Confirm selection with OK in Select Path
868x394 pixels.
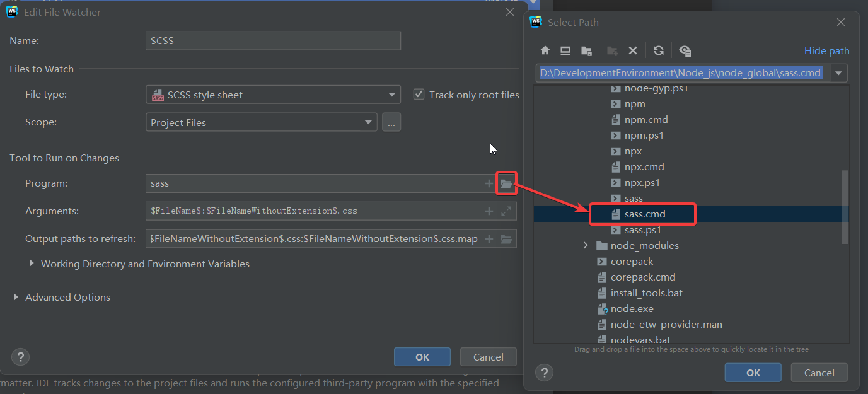point(753,372)
